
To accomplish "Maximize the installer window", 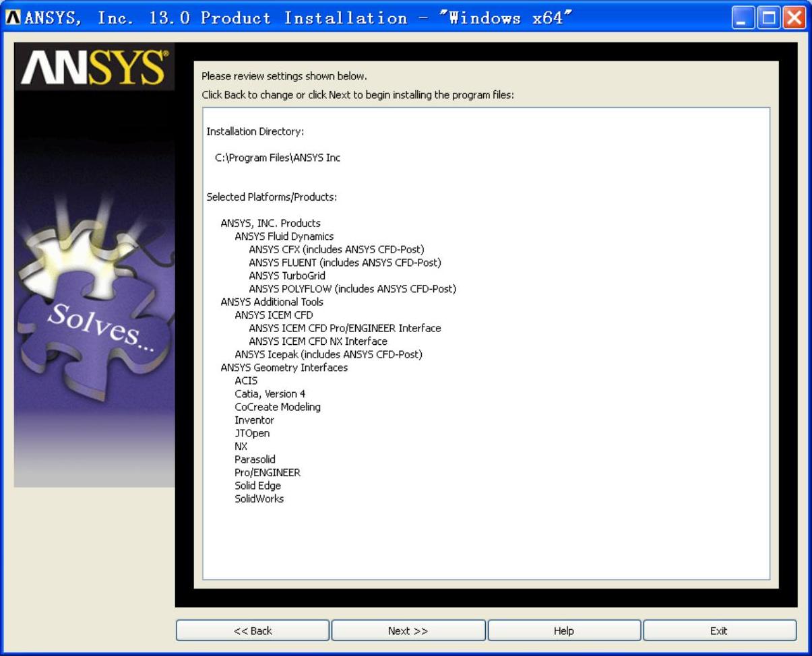I will point(769,18).
